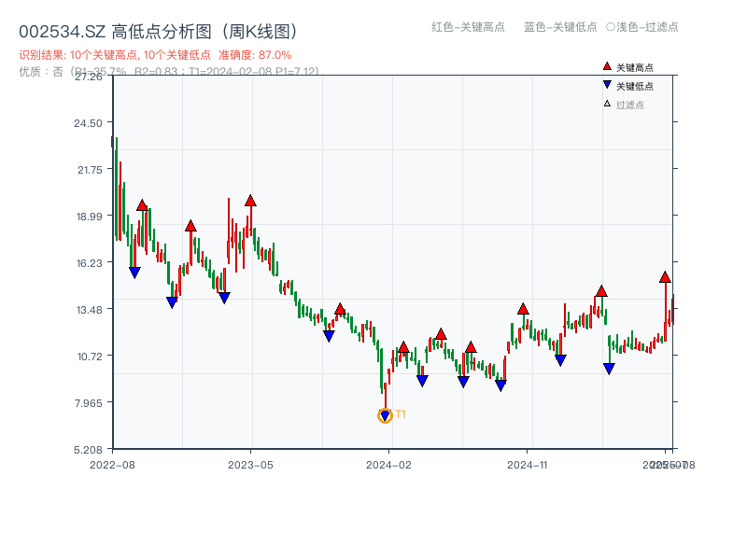The height and width of the screenshot is (560, 747).
Task: Click the gray 优质：否 result line
Action: tap(169, 72)
